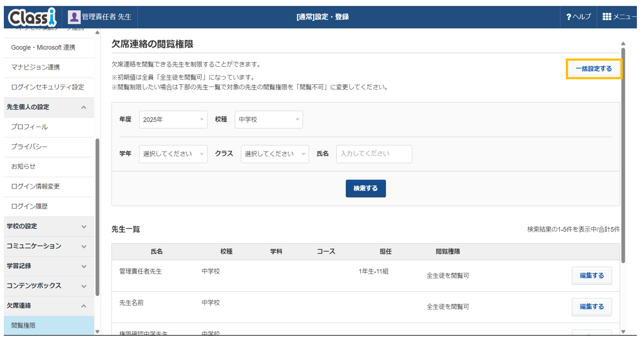Image resolution: width=644 pixels, height=339 pixels.
Task: Open プライバシー in the sidebar
Action: (x=49, y=147)
